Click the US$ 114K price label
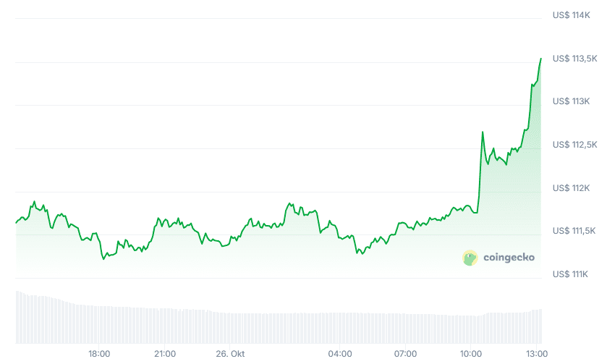607x364 pixels. (572, 15)
